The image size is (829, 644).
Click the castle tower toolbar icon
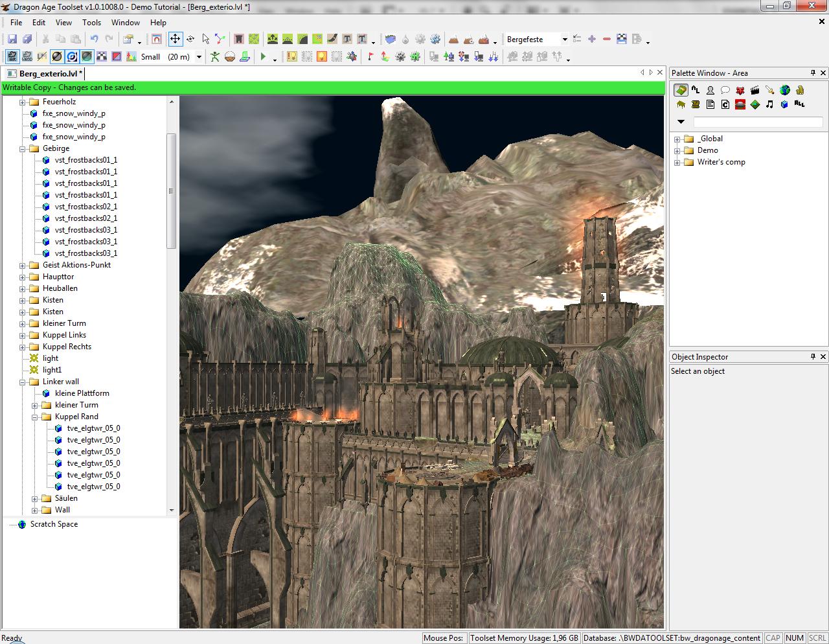point(239,40)
